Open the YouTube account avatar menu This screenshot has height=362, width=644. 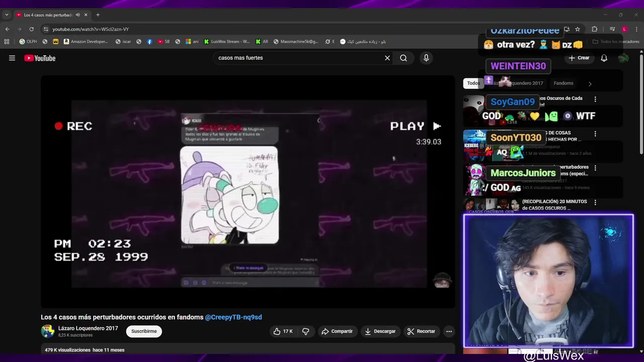[623, 58]
